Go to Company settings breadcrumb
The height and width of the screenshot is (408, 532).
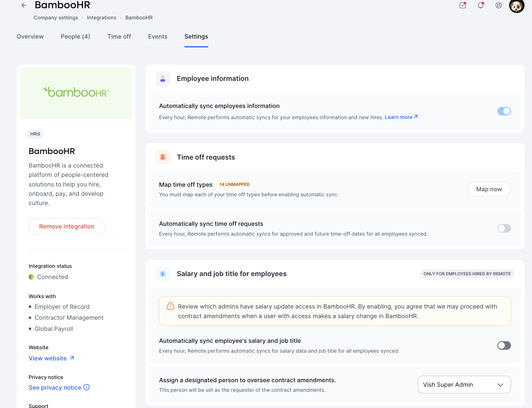point(56,18)
